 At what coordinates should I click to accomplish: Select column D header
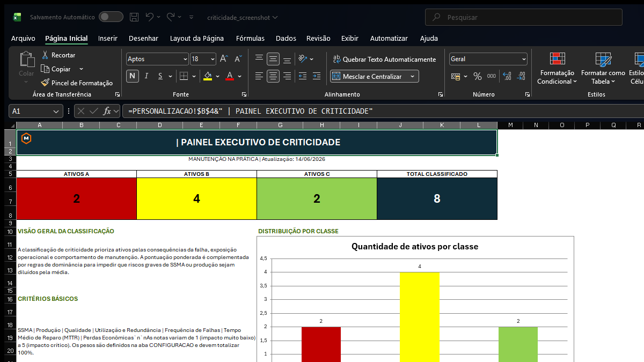tap(160, 125)
